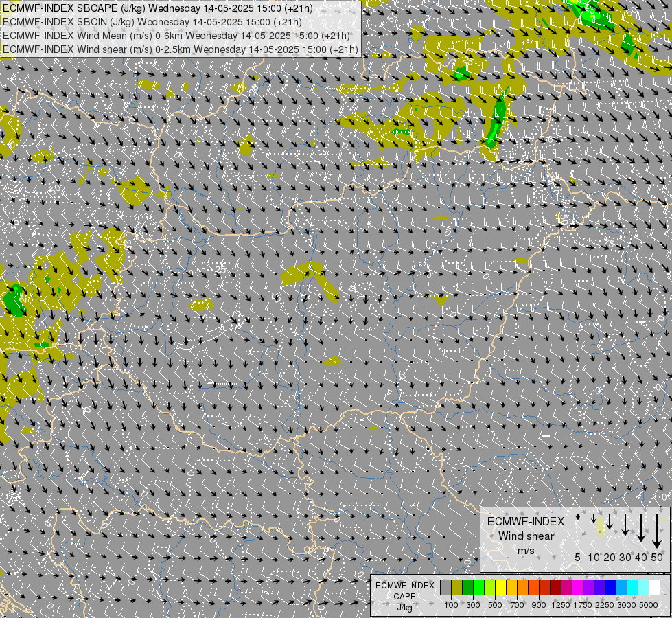Click the 20 m/s wind shear legend arrow
672x618 pixels.
610,521
